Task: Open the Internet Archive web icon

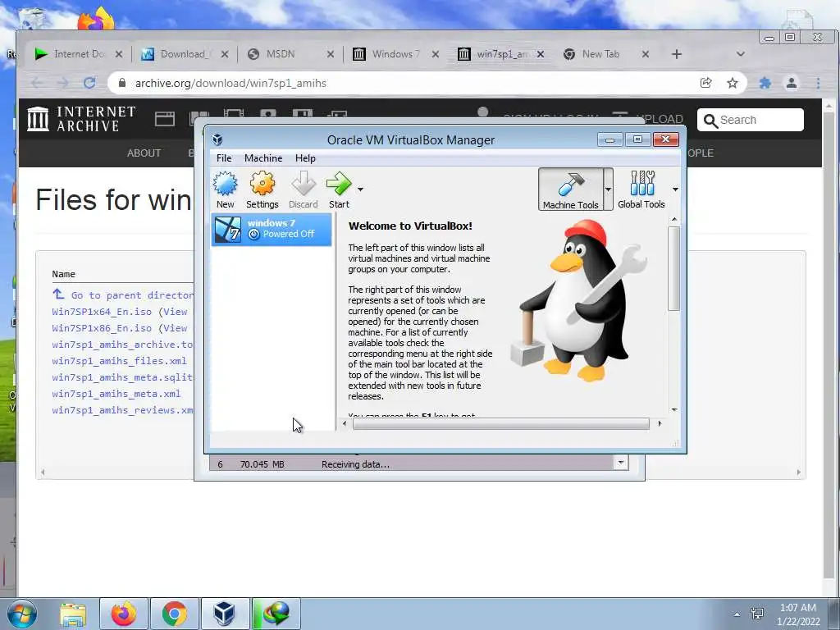Action: 164,118
